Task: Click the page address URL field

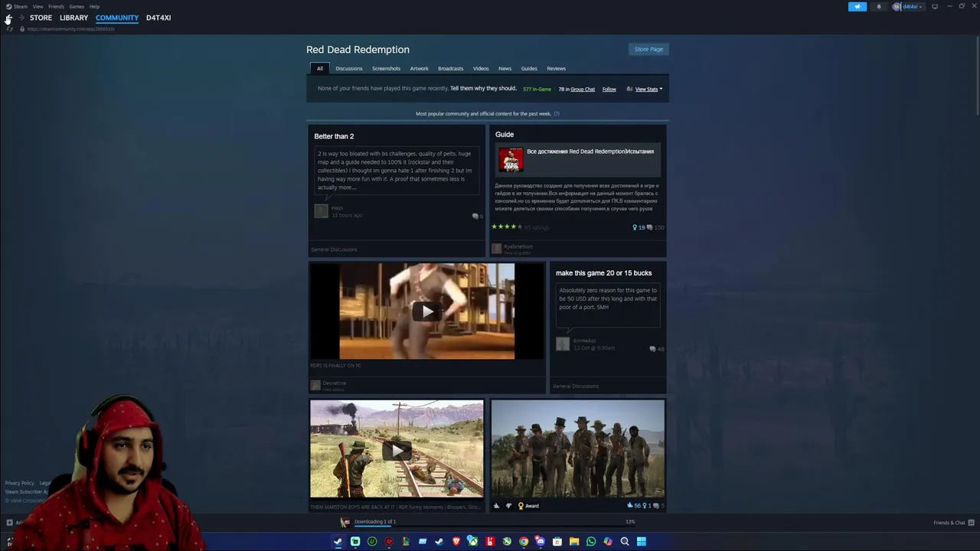Action: (70, 29)
